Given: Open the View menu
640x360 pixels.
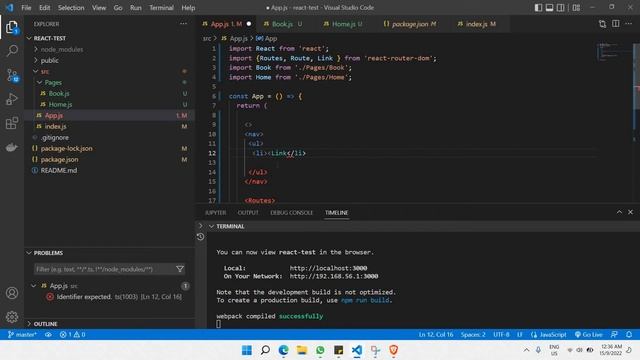Looking at the screenshot, I should click(x=99, y=7).
